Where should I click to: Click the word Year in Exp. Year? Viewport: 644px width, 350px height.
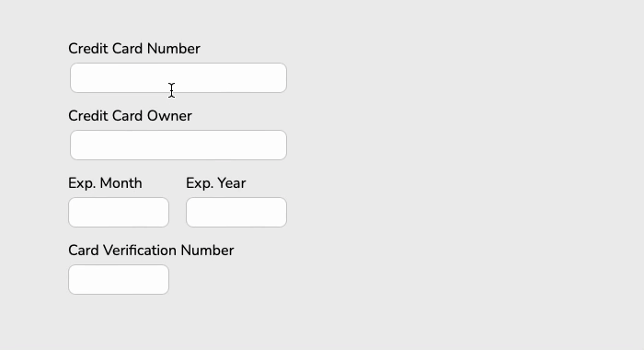(231, 183)
